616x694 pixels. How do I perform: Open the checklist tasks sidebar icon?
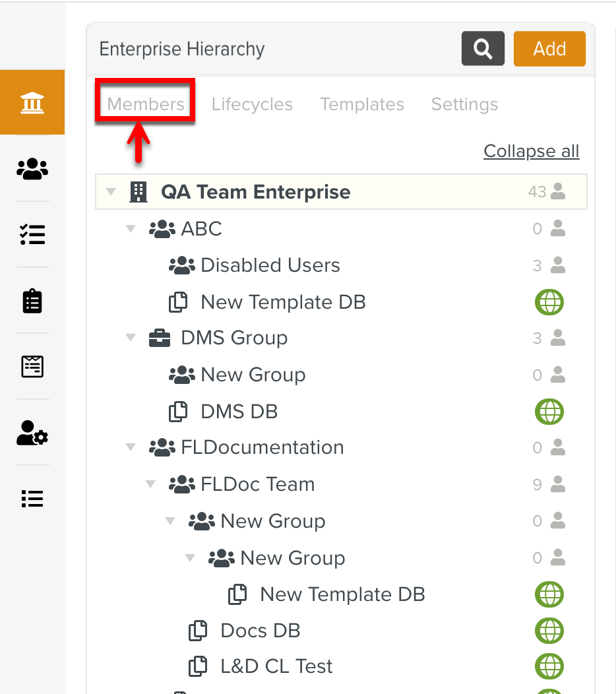[32, 234]
